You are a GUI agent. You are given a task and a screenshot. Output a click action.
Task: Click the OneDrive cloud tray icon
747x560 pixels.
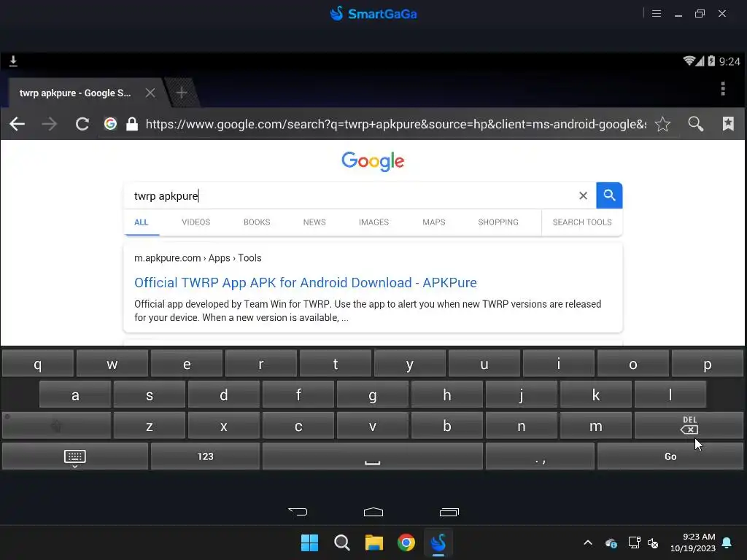coord(611,542)
